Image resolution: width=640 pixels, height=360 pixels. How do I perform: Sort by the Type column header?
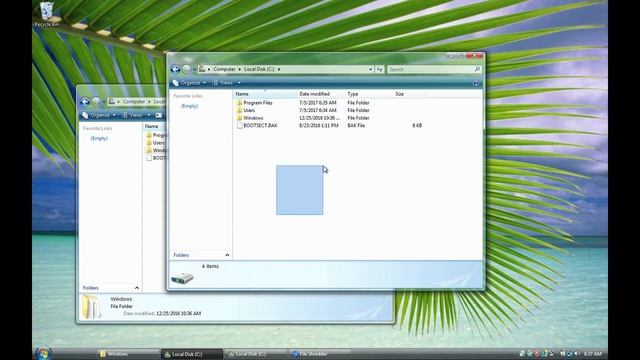point(369,94)
